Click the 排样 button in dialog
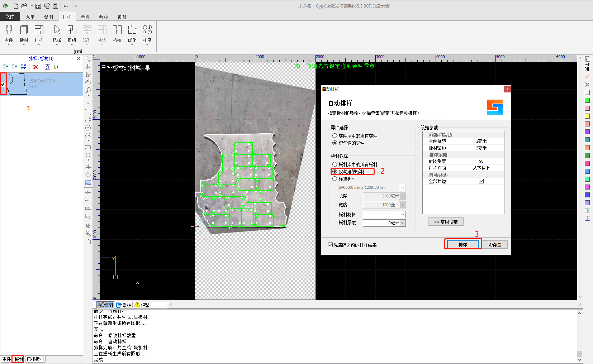 tap(462, 245)
